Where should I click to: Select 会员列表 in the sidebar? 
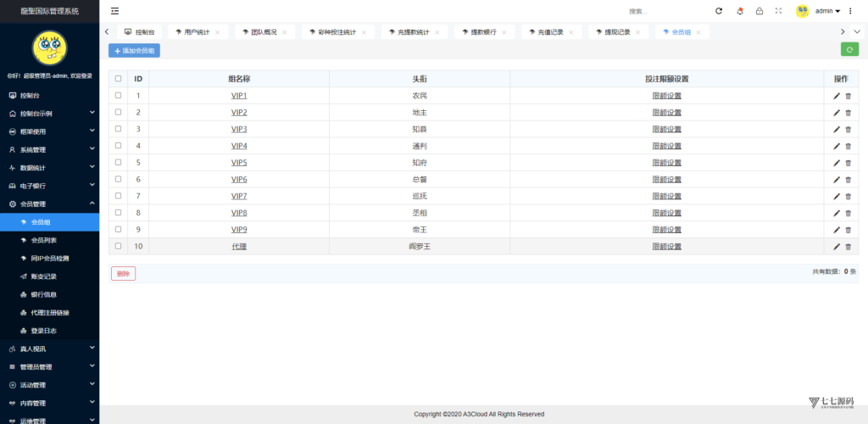pyautogui.click(x=44, y=240)
